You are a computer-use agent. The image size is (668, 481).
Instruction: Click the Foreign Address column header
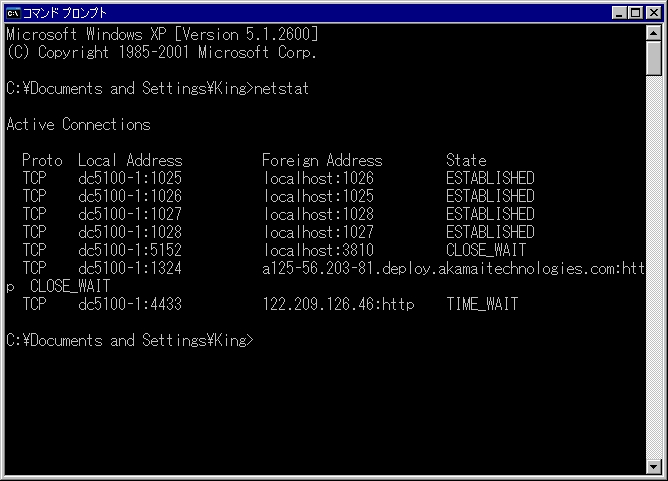(322, 160)
